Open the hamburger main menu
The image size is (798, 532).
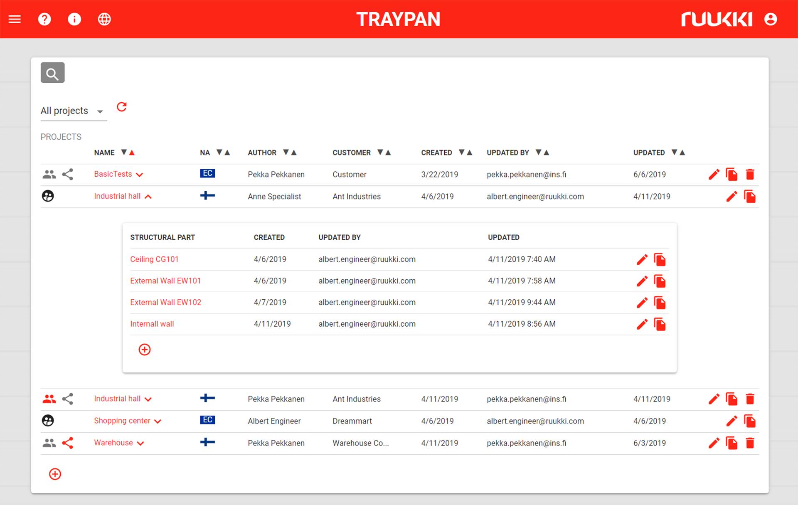coord(15,19)
